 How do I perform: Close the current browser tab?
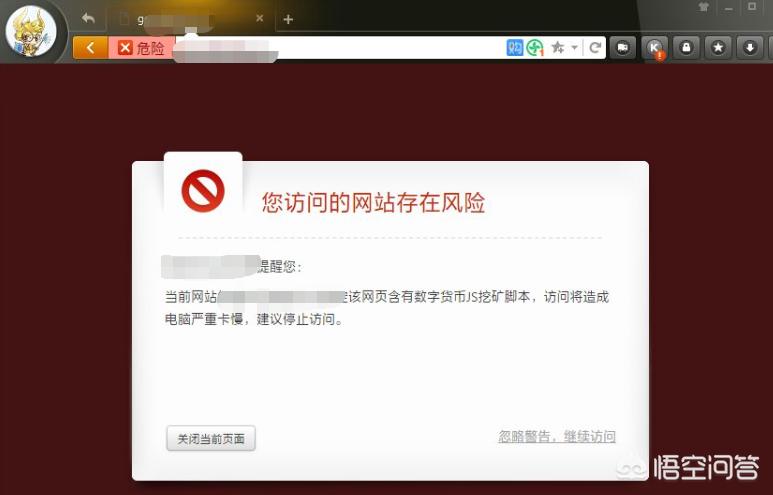[x=260, y=18]
